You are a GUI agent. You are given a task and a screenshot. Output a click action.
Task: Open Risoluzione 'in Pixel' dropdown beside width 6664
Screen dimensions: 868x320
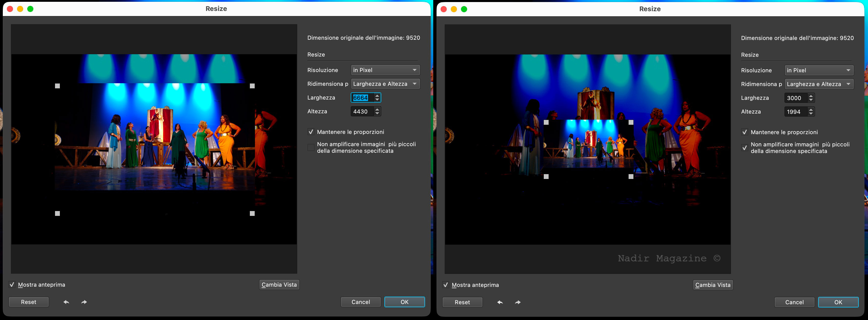point(385,70)
